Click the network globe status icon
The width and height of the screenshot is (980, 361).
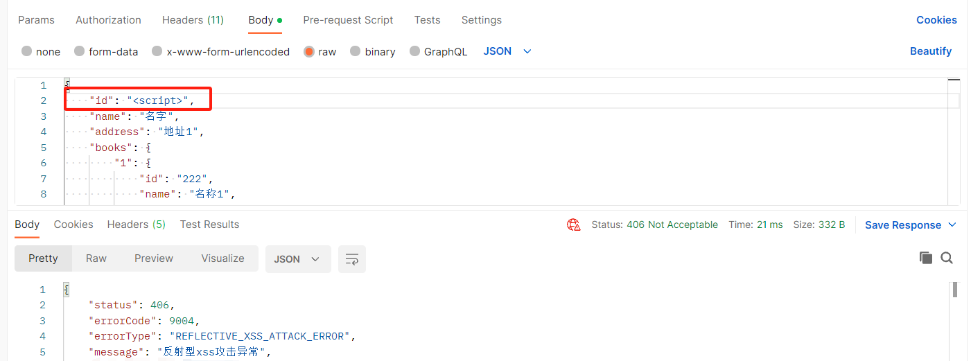pyautogui.click(x=573, y=224)
